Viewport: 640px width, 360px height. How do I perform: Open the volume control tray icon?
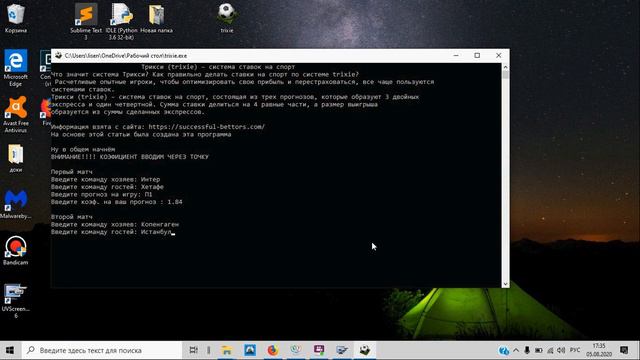pos(561,351)
